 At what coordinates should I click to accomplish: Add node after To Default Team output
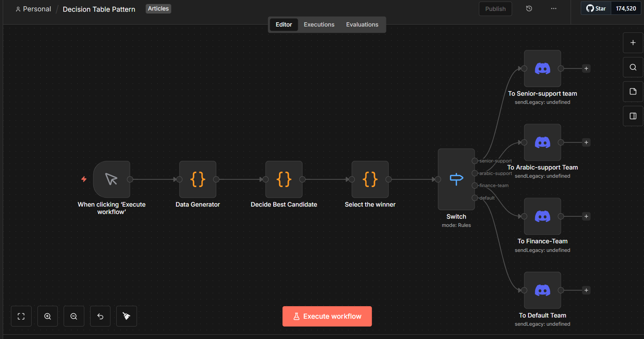click(586, 290)
